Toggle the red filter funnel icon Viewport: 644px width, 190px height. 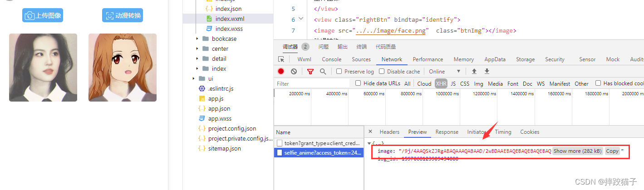pos(310,71)
